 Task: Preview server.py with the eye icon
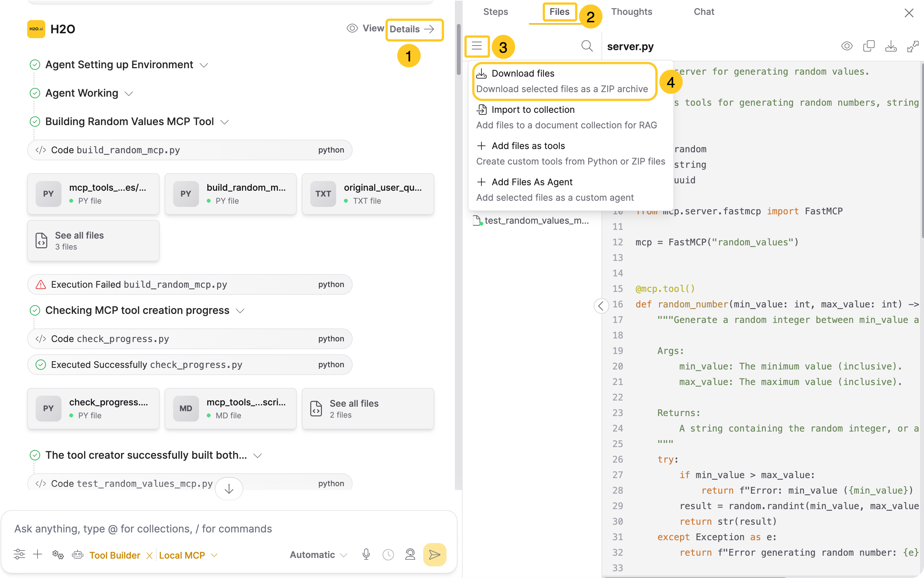click(847, 46)
